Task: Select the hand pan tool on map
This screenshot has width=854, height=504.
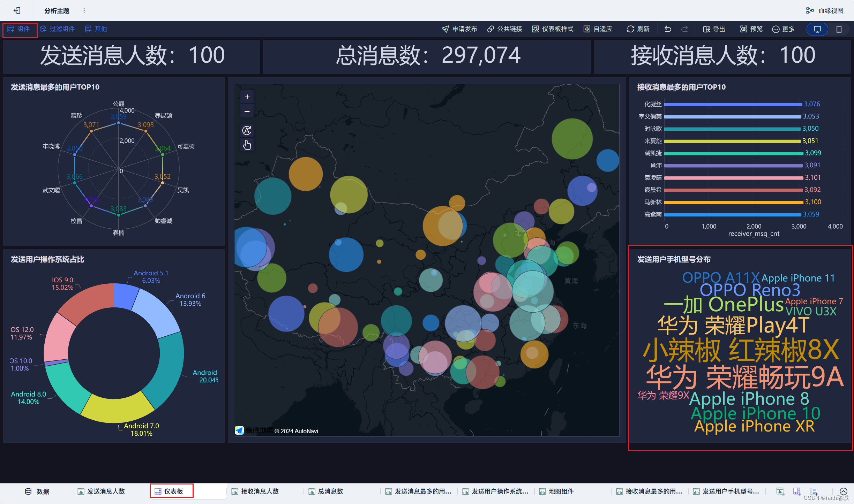Action: tap(247, 145)
